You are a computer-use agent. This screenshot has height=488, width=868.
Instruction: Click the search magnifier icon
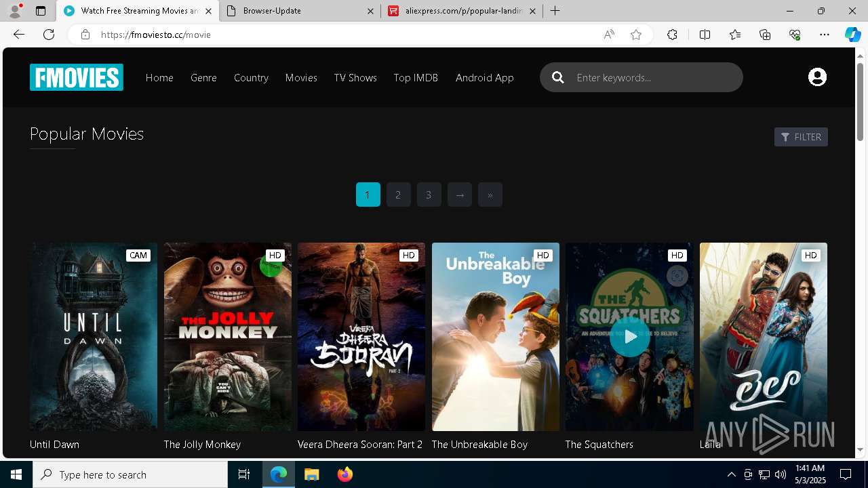[x=558, y=77]
